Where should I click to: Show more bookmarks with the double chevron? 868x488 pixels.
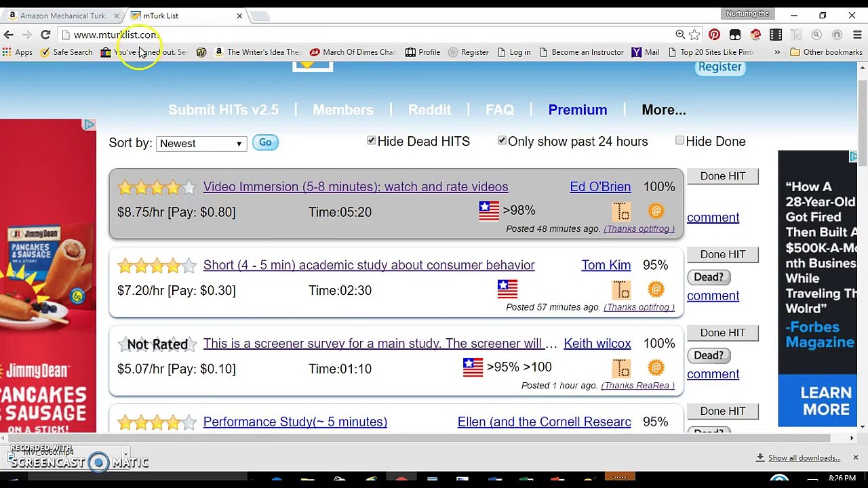(x=777, y=52)
